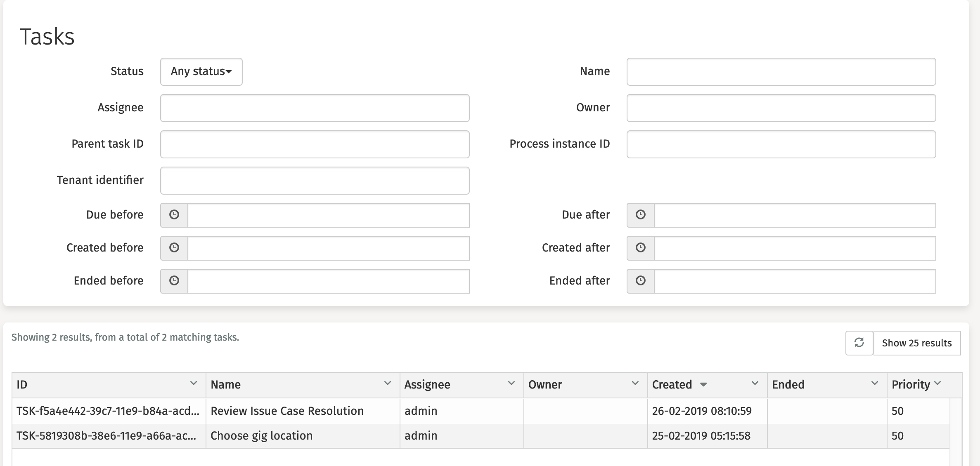This screenshot has height=466, width=980.
Task: Select the Choose gig location task row
Action: point(261,435)
